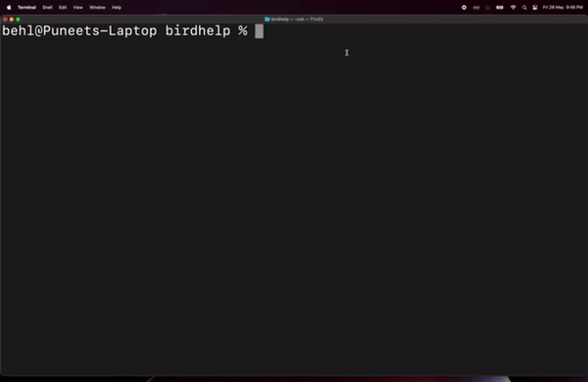
Task: Click the behl@Puneets-Laptop prompt text
Action: pyautogui.click(x=79, y=30)
